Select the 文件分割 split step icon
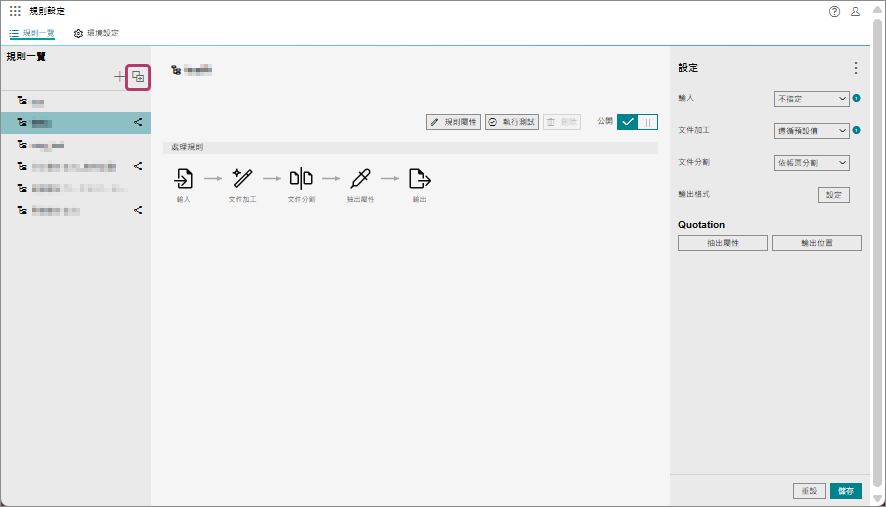Image resolution: width=886 pixels, height=507 pixels. 301,179
